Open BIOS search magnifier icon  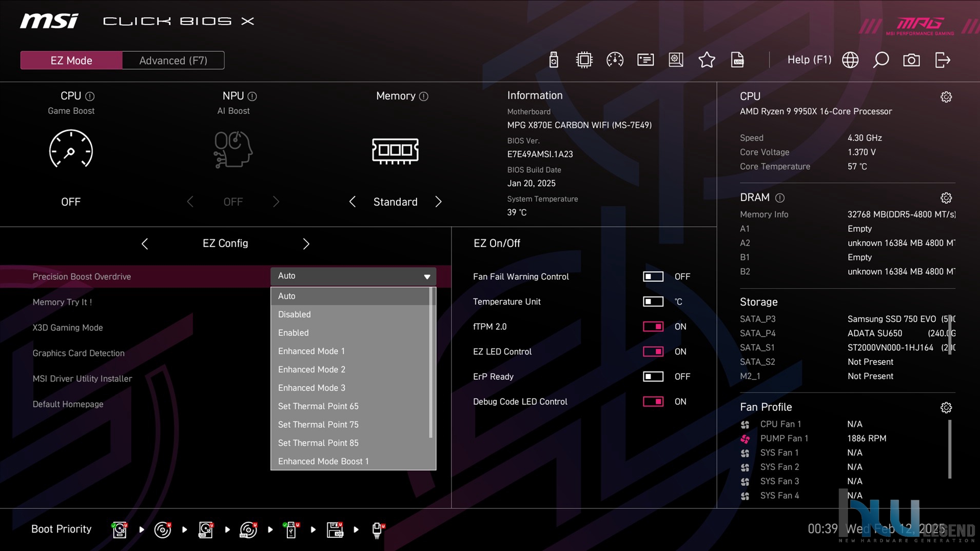880,60
